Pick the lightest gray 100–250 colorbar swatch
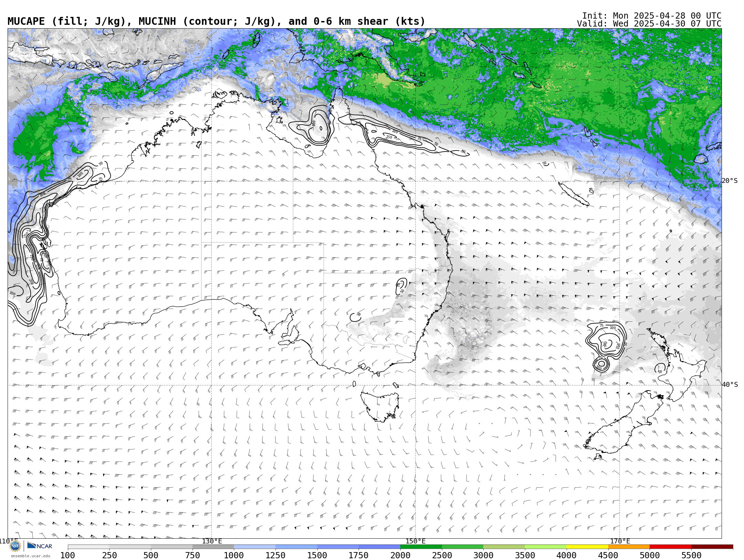Image resolution: width=744 pixels, height=560 pixels. point(89,547)
